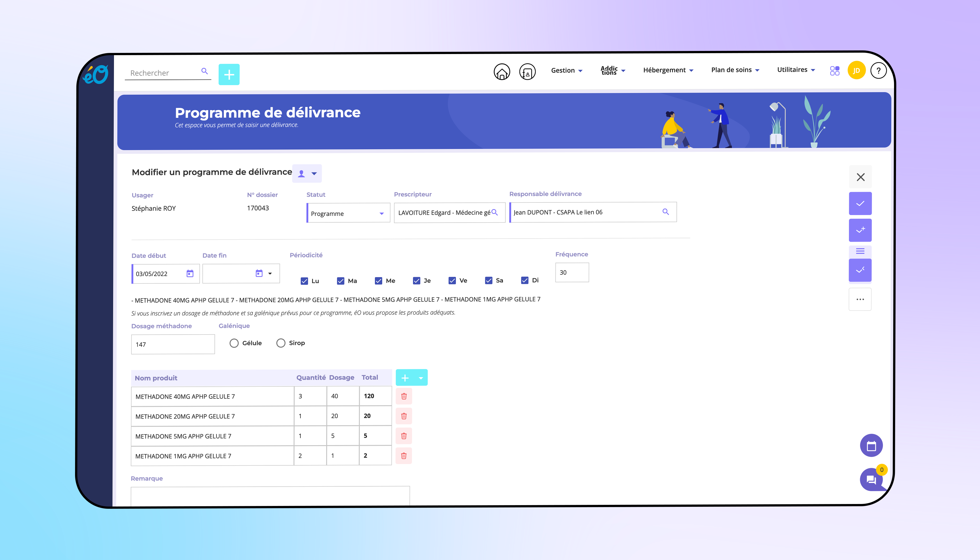Close the delivery program form
Viewport: 980px width, 560px height.
(860, 177)
